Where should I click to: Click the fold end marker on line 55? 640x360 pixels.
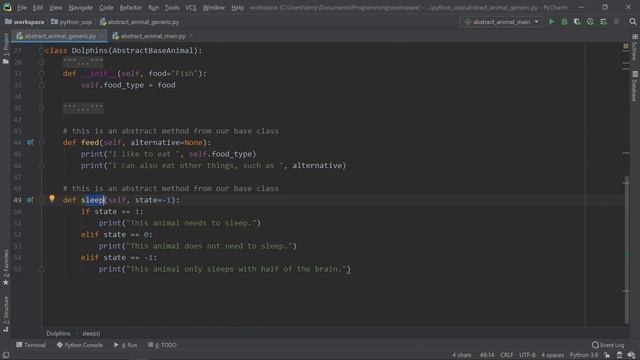[x=41, y=269]
